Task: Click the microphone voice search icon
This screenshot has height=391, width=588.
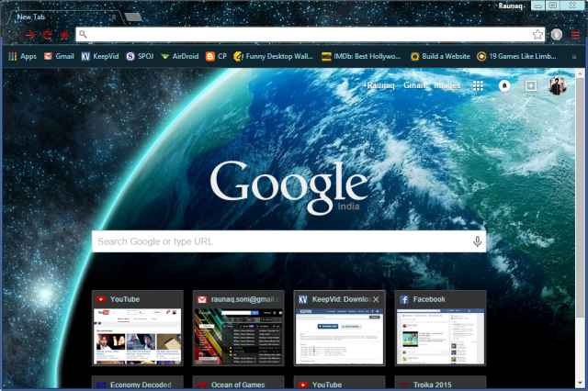Action: 477,241
